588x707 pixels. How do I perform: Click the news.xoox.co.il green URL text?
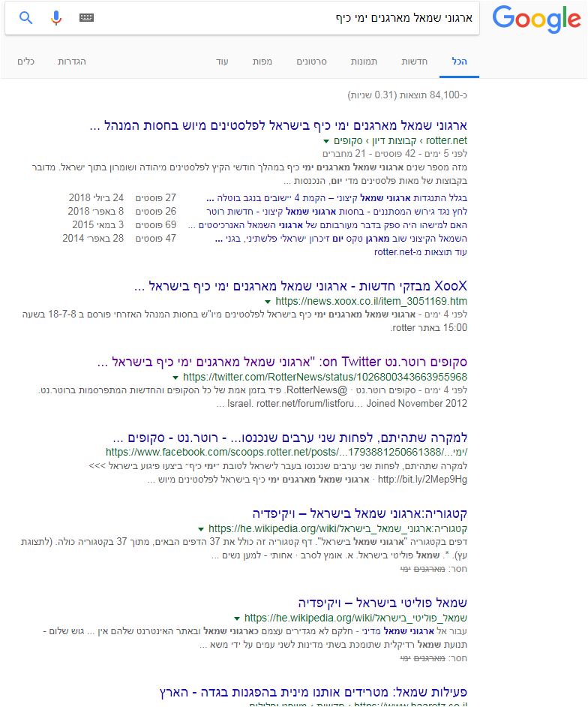click(x=371, y=301)
